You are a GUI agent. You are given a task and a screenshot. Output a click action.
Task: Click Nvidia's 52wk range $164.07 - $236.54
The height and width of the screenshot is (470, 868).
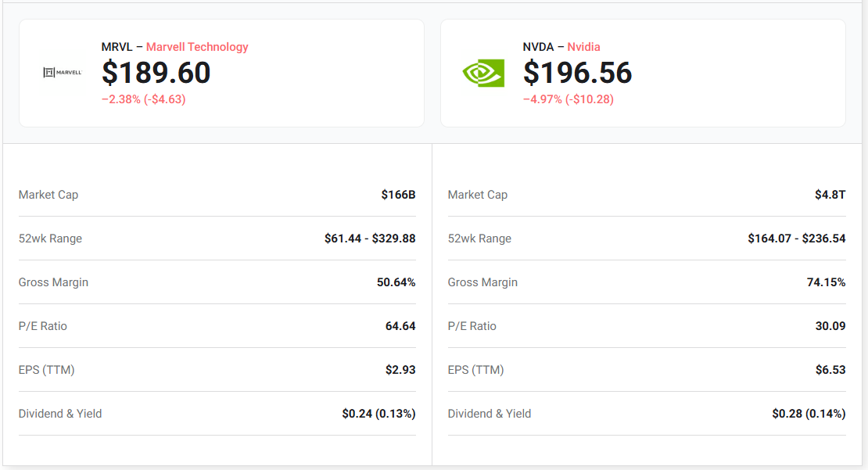click(x=797, y=239)
